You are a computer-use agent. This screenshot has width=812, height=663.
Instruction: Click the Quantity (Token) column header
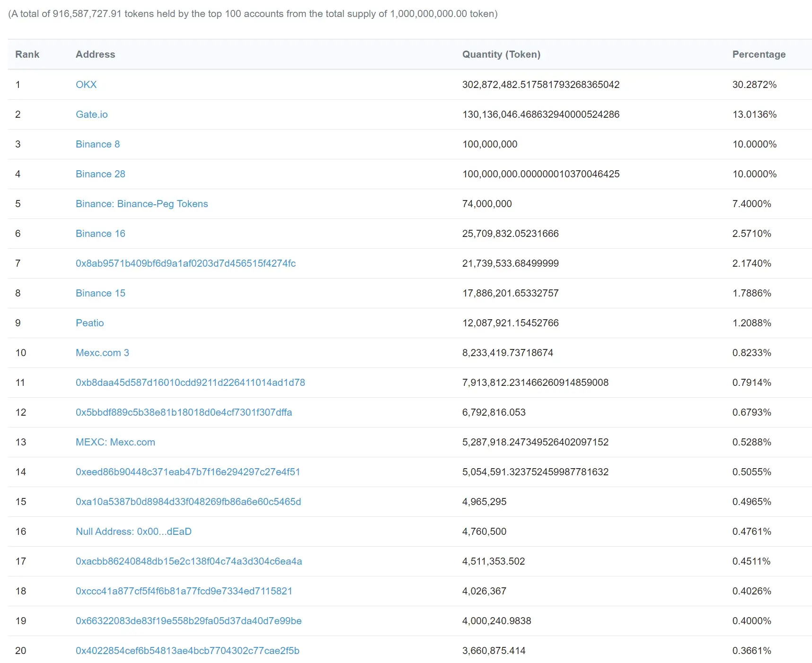coord(501,54)
